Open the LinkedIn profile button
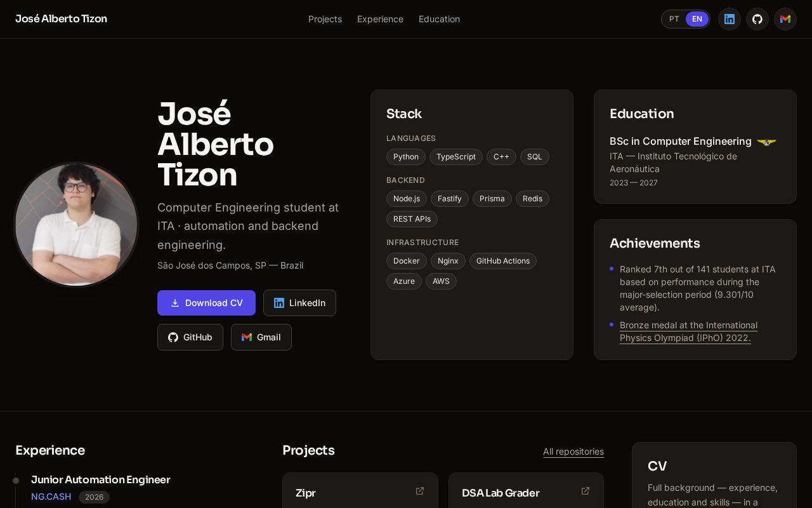Image resolution: width=812 pixels, height=508 pixels. (x=299, y=303)
